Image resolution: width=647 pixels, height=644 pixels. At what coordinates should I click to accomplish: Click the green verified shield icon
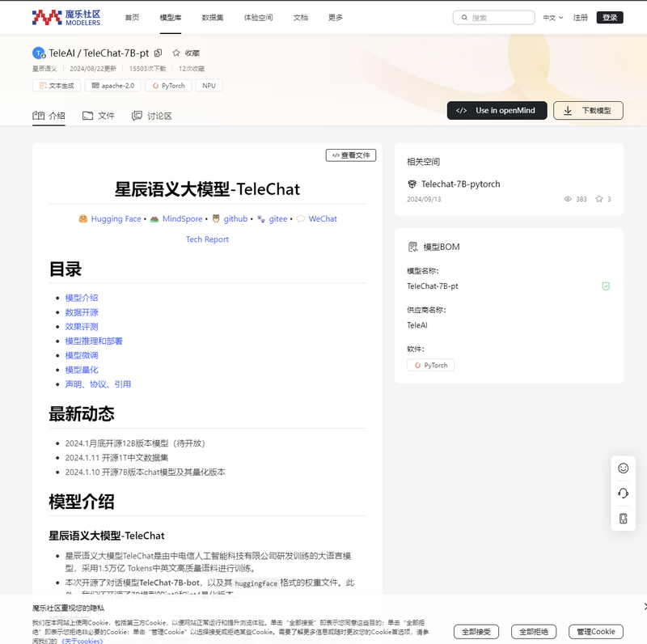(x=606, y=286)
